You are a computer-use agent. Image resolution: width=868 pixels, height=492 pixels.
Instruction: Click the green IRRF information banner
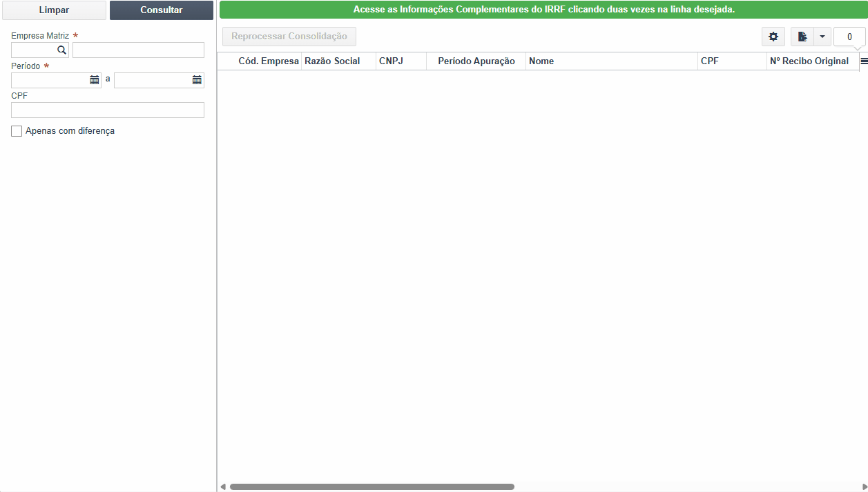click(543, 10)
